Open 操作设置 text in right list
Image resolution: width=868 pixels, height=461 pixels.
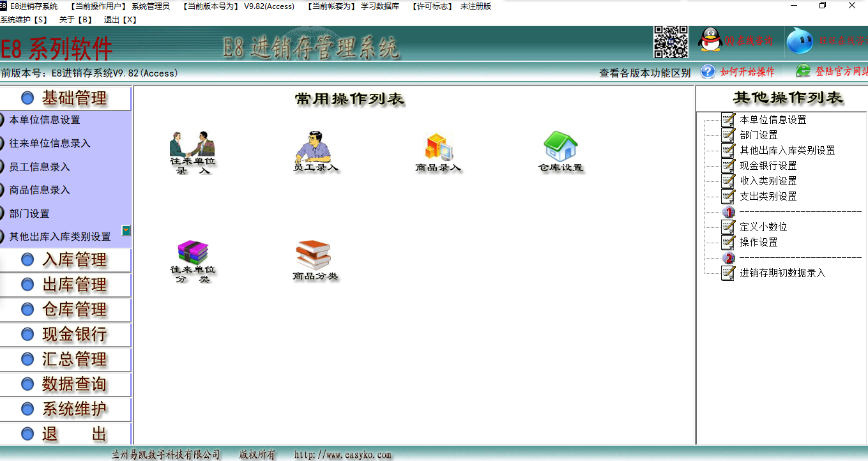pyautogui.click(x=759, y=242)
